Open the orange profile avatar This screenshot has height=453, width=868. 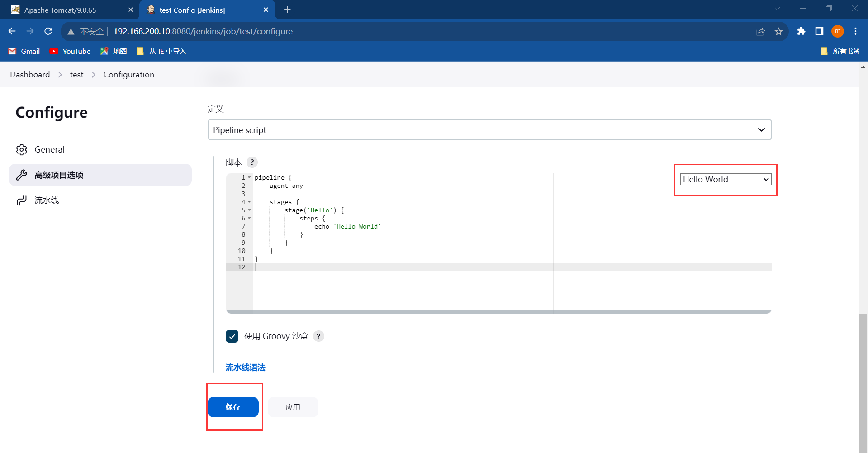[x=838, y=31]
